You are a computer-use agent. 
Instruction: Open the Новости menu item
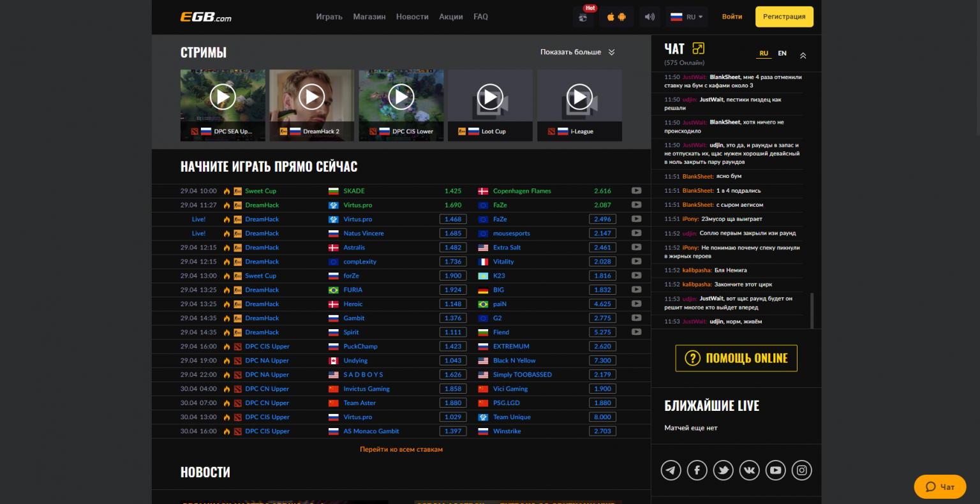tap(412, 17)
